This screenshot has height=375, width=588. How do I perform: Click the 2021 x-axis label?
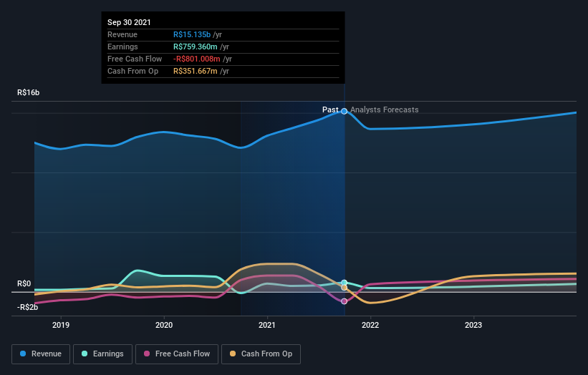coord(267,325)
